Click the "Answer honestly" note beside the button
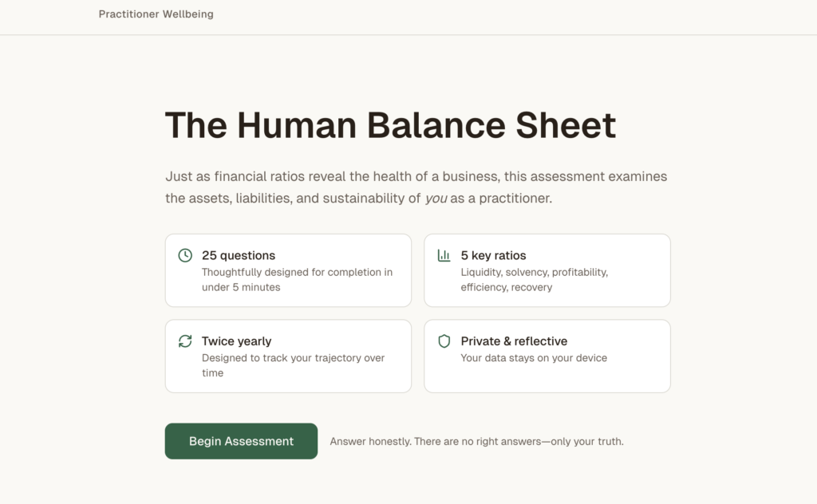Viewport: 817px width, 504px height. click(x=476, y=441)
